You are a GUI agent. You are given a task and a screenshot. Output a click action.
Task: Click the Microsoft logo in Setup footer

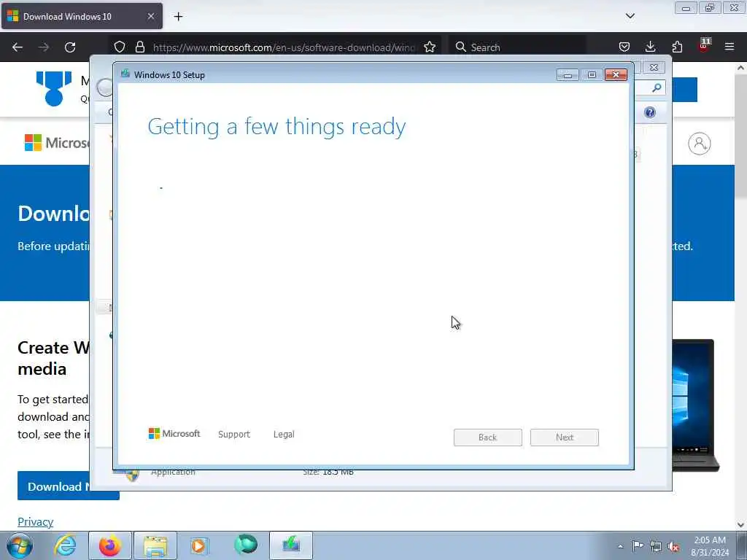point(174,434)
